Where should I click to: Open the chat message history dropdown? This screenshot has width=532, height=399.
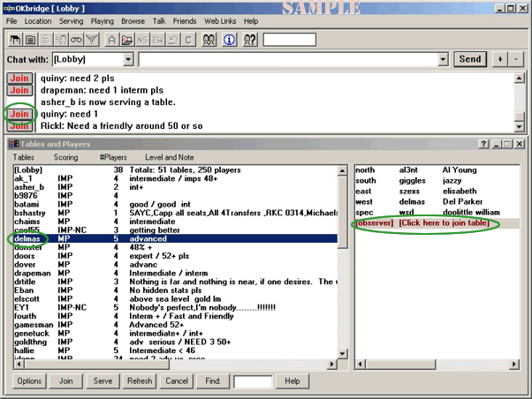click(x=443, y=60)
